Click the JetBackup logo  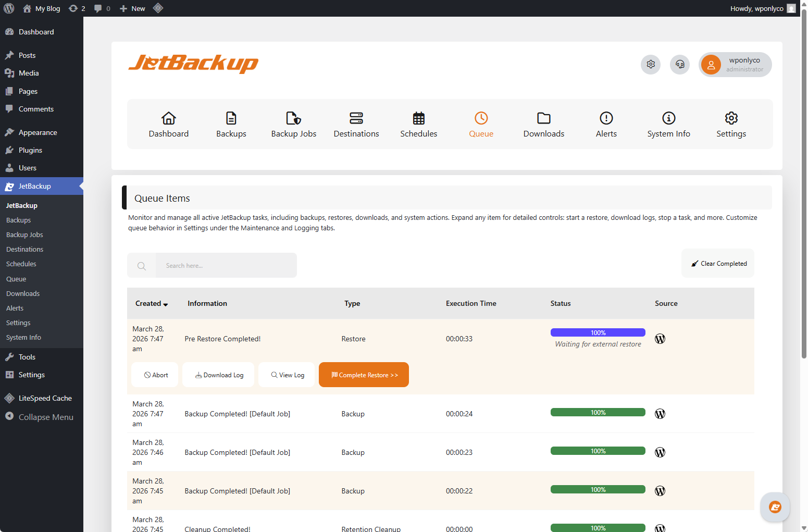pyautogui.click(x=193, y=64)
